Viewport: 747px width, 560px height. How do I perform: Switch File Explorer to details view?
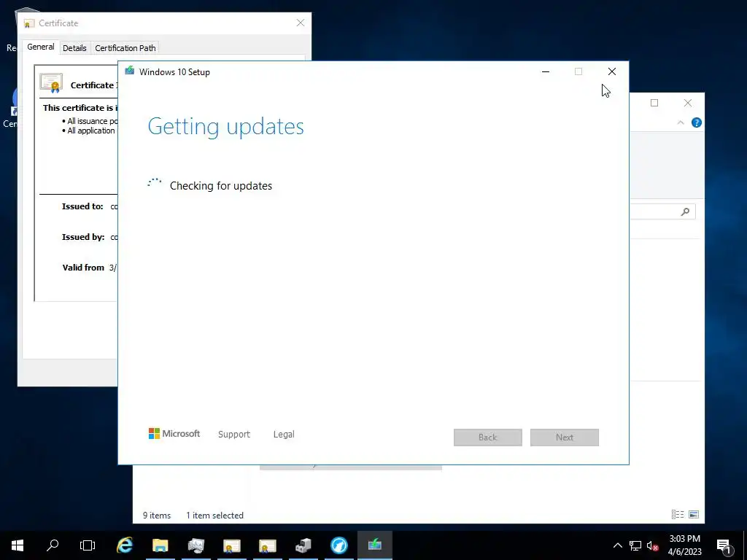pyautogui.click(x=678, y=514)
